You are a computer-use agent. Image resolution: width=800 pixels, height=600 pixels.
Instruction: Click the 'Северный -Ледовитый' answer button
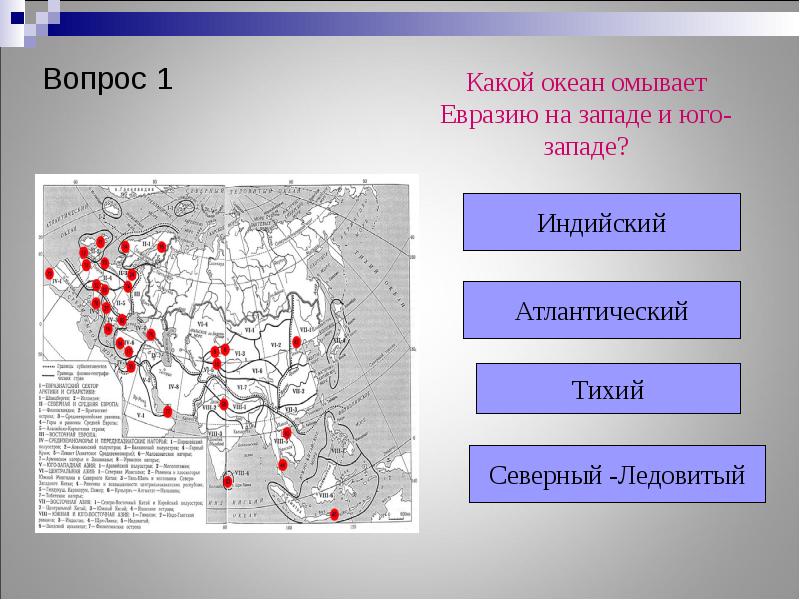[616, 474]
